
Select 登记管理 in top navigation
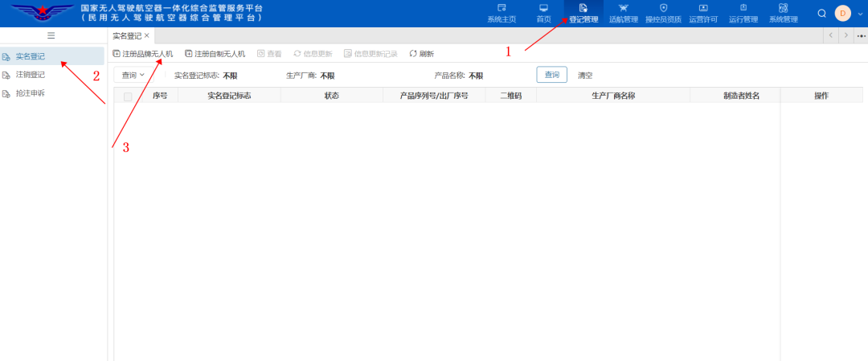[583, 13]
